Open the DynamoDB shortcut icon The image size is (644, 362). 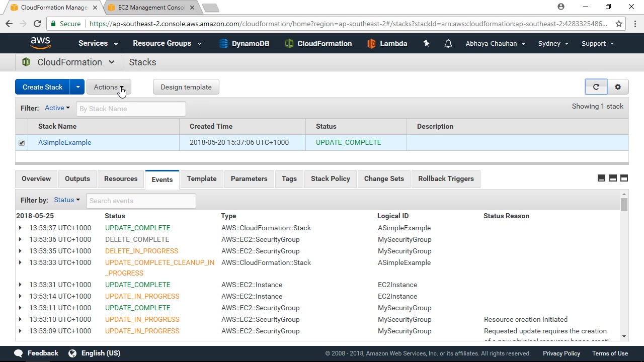tap(224, 44)
